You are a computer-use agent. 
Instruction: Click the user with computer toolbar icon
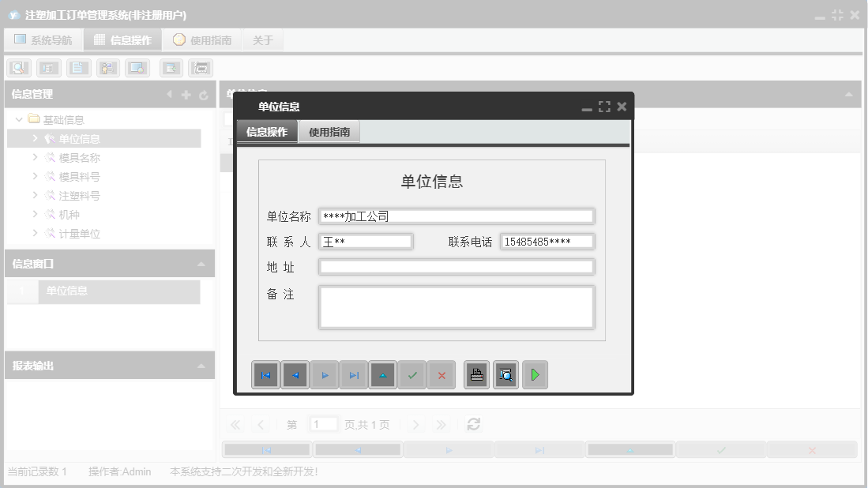pyautogui.click(x=108, y=68)
